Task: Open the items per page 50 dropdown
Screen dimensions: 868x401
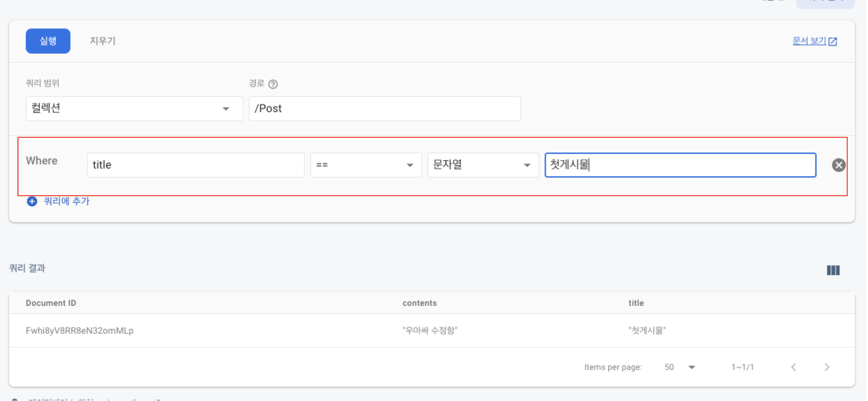Action: (x=680, y=367)
